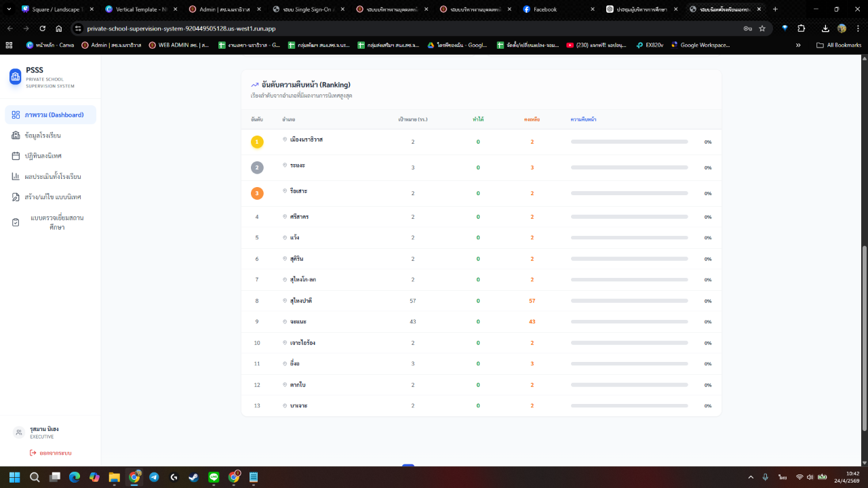Viewport: 868px width, 488px height.
Task: Open the All Bookmarks folder
Action: [840, 45]
